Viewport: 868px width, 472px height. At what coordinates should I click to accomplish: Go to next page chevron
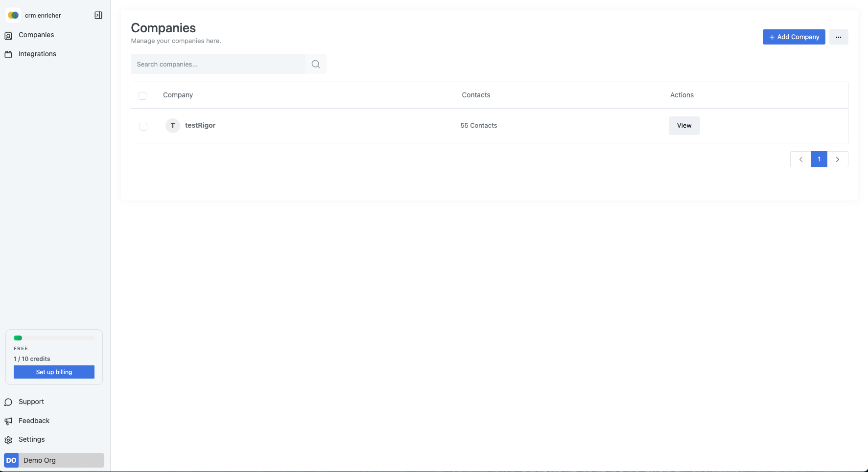click(838, 159)
